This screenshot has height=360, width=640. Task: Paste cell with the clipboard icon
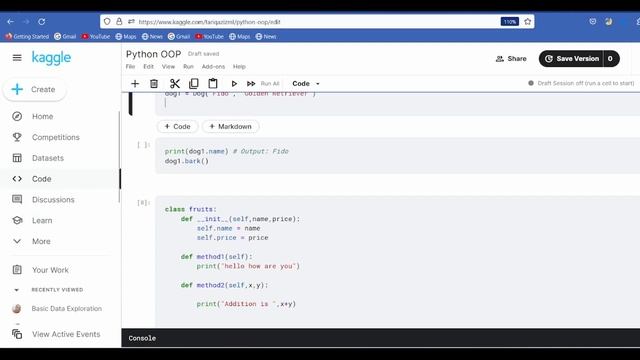pos(213,84)
